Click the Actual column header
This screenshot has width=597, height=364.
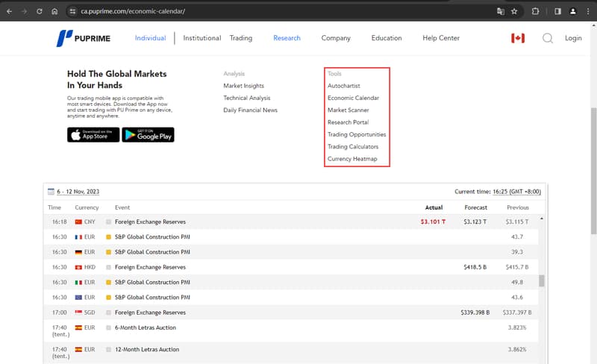pos(434,207)
